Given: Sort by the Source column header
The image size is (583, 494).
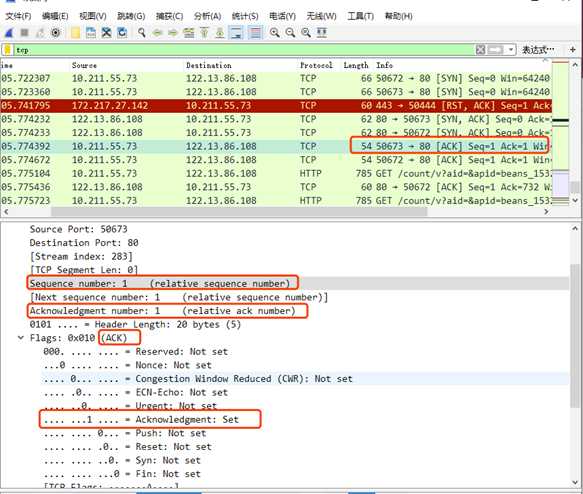Looking at the screenshot, I should (84, 65).
